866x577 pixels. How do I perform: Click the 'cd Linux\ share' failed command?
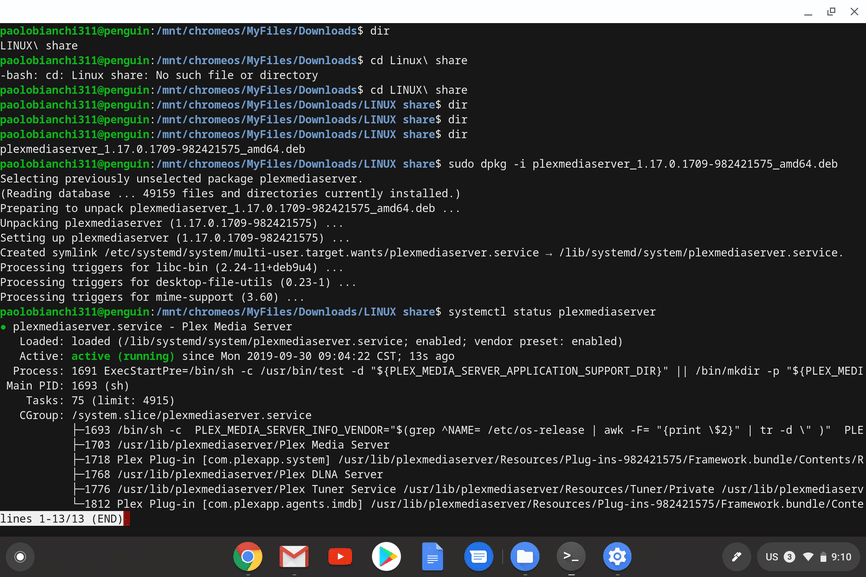[419, 61]
